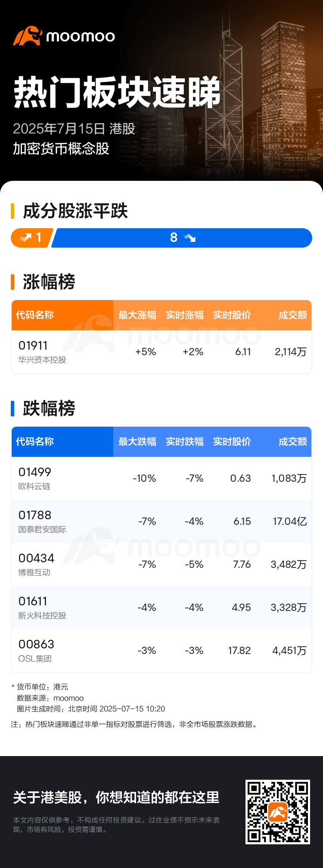Click the 最大跌幅 column header
323x868 pixels.
click(x=137, y=442)
